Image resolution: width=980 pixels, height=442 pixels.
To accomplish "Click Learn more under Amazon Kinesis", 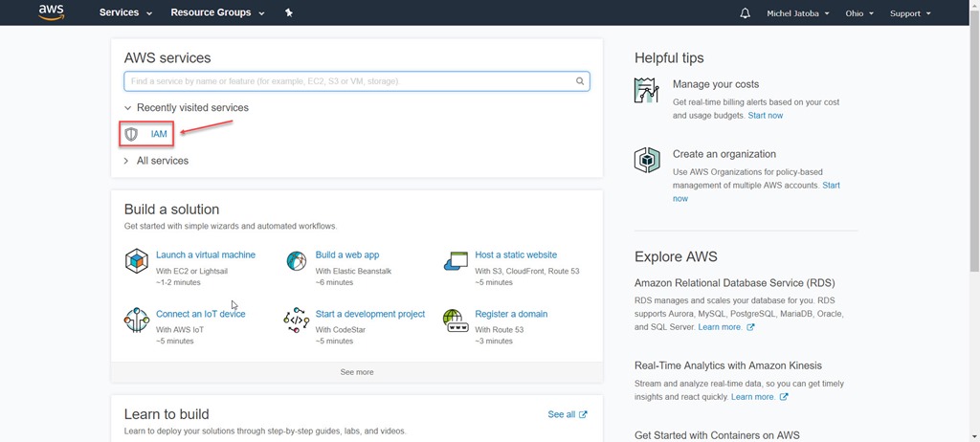I will click(753, 397).
